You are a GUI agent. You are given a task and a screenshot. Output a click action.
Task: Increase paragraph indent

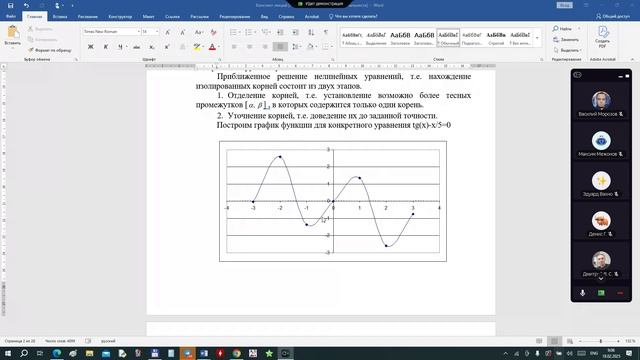(x=296, y=32)
